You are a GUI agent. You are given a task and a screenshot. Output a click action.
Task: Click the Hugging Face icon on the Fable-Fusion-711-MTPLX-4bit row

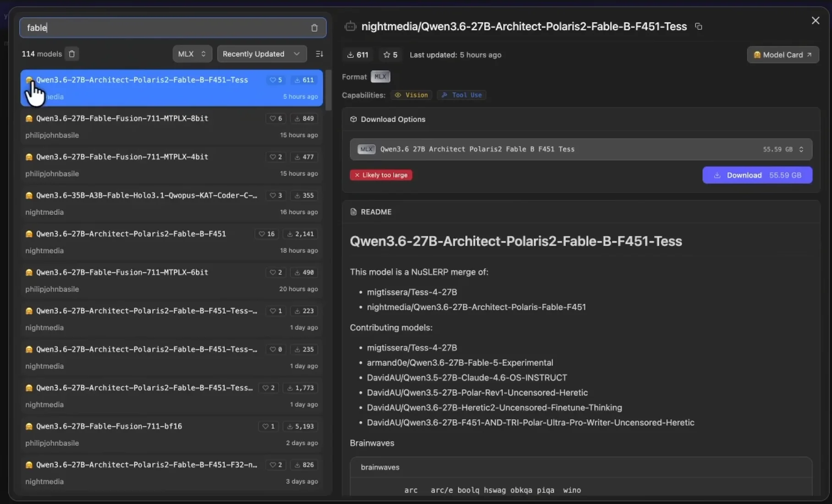[29, 157]
